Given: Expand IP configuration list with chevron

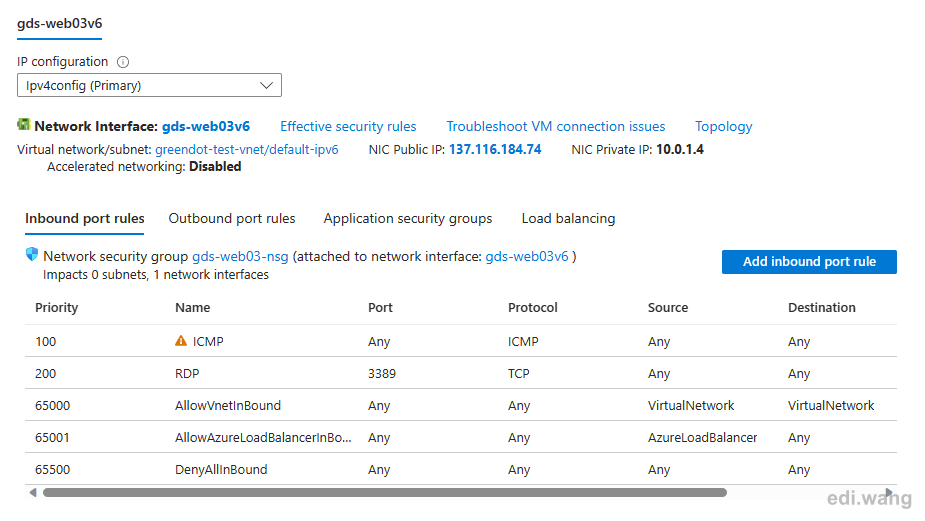Looking at the screenshot, I should [267, 86].
